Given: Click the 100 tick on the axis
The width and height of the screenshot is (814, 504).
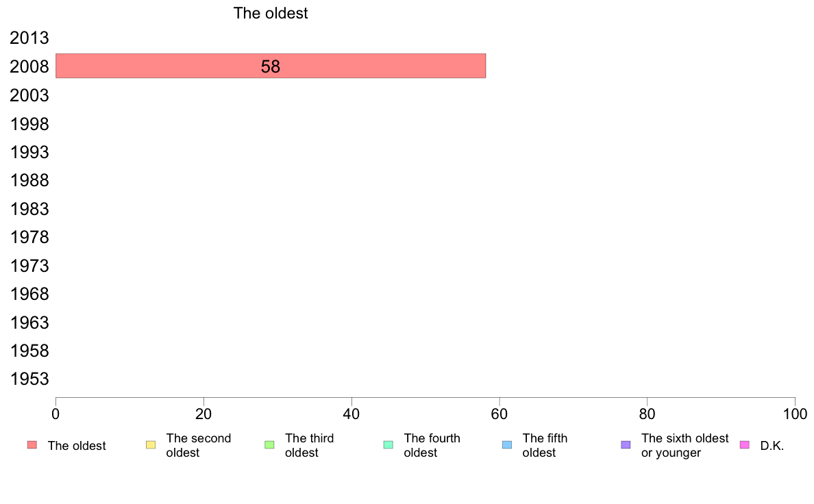Looking at the screenshot, I should click(x=795, y=414).
